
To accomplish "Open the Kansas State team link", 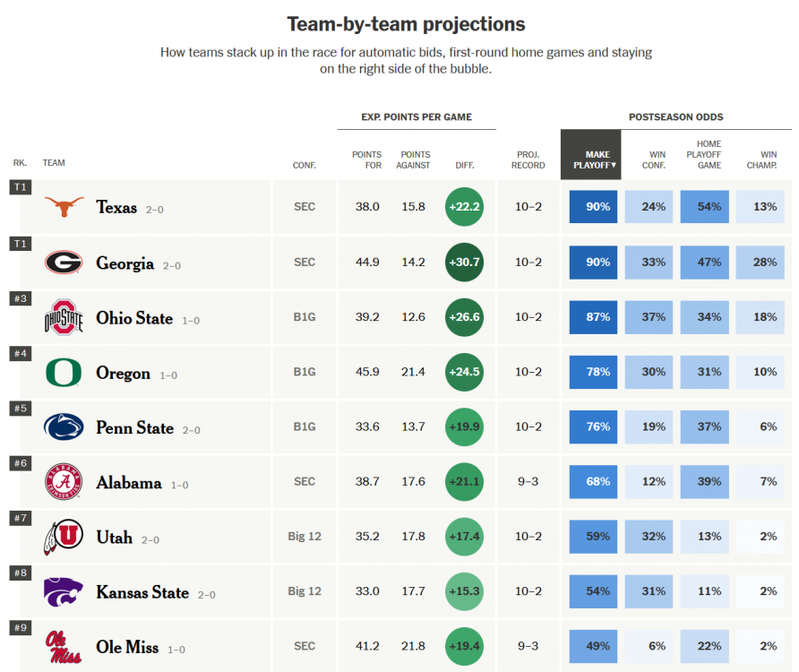I will click(142, 593).
